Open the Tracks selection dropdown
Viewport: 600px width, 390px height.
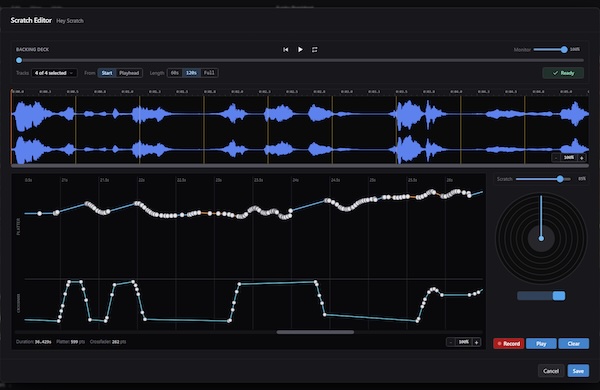pos(54,73)
